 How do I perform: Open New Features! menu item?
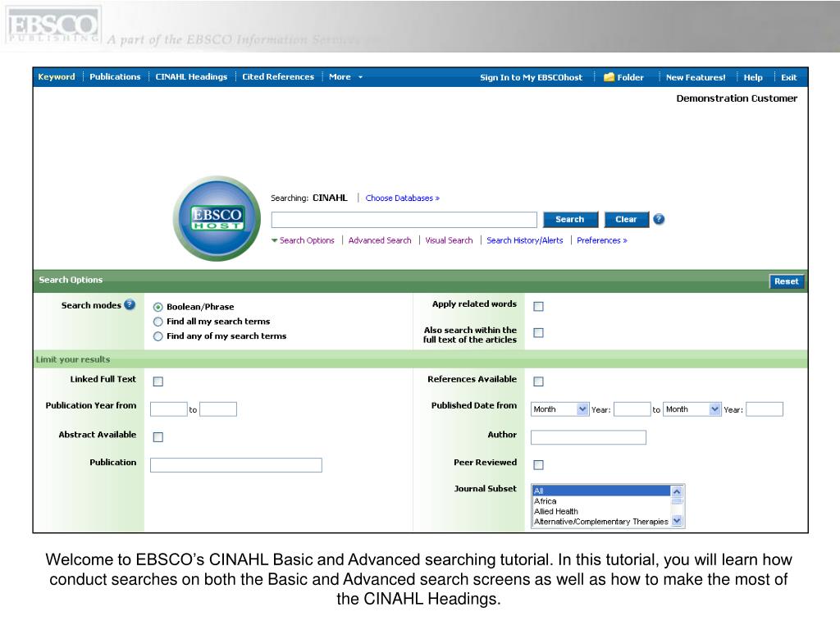[x=696, y=77]
